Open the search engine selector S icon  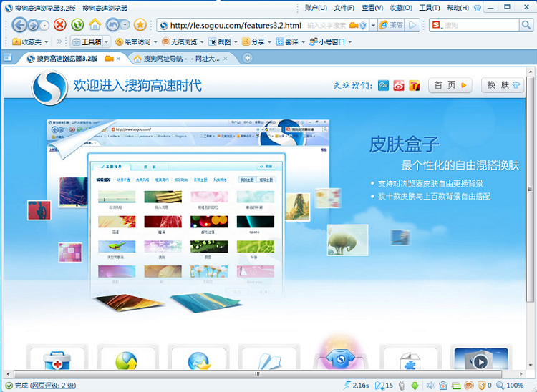(x=437, y=25)
